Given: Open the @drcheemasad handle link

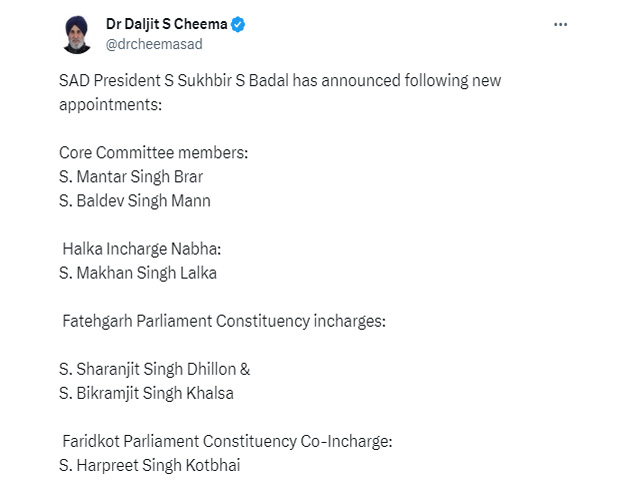Looking at the screenshot, I should [x=154, y=44].
